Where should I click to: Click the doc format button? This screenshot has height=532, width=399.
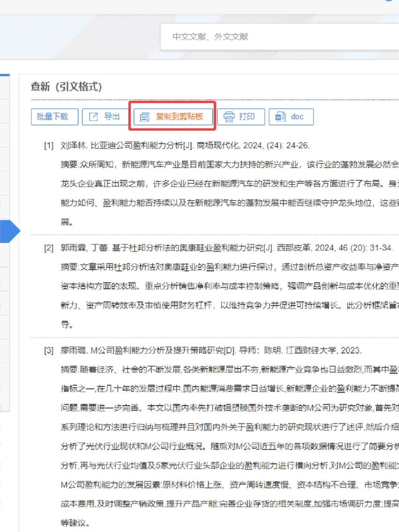tap(291, 117)
